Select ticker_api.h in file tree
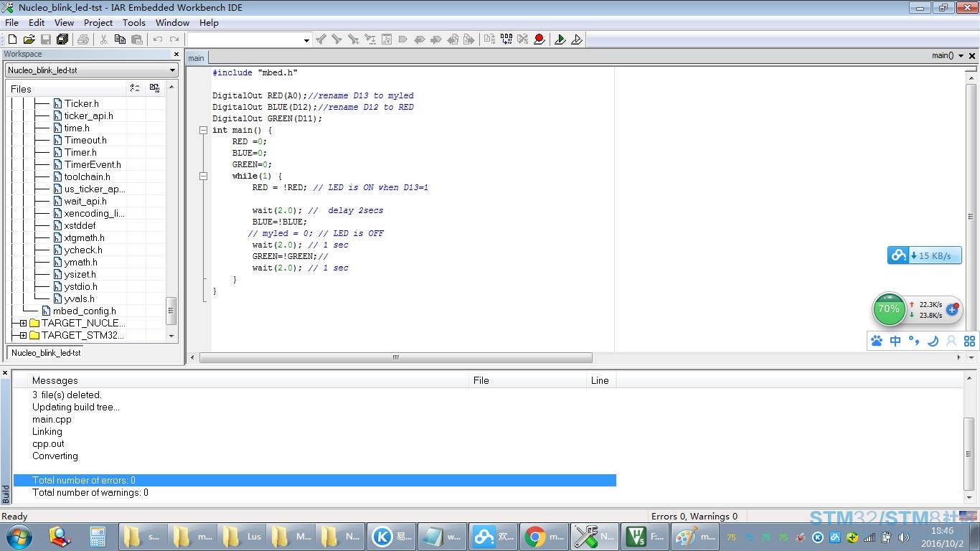 click(x=88, y=116)
